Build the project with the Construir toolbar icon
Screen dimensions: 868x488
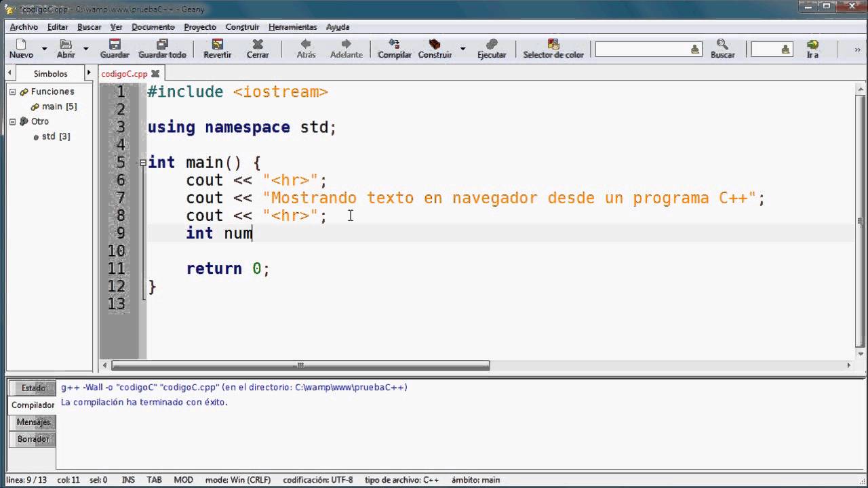click(x=435, y=47)
